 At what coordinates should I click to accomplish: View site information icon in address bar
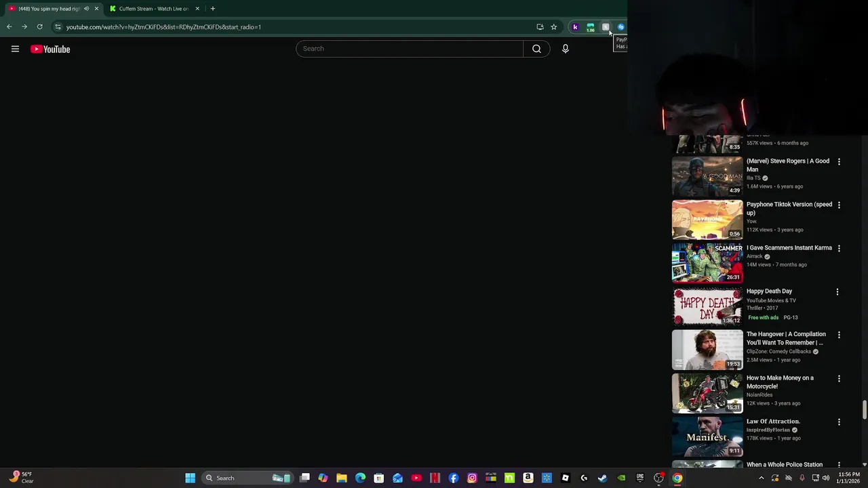coord(58,27)
